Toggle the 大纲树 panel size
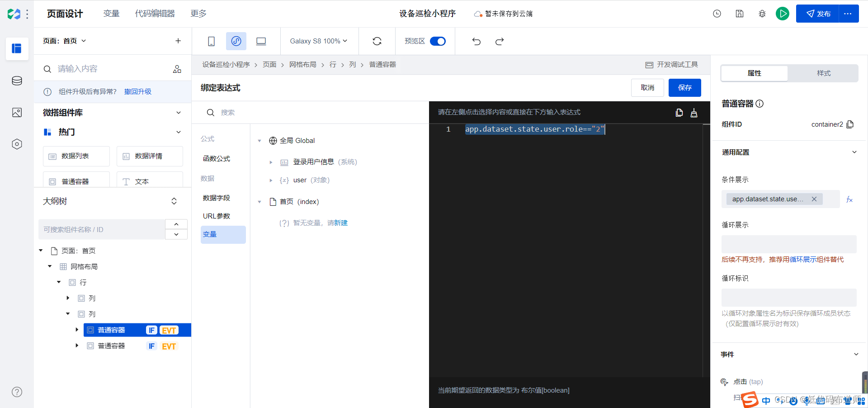The height and width of the screenshot is (408, 868). 174,201
